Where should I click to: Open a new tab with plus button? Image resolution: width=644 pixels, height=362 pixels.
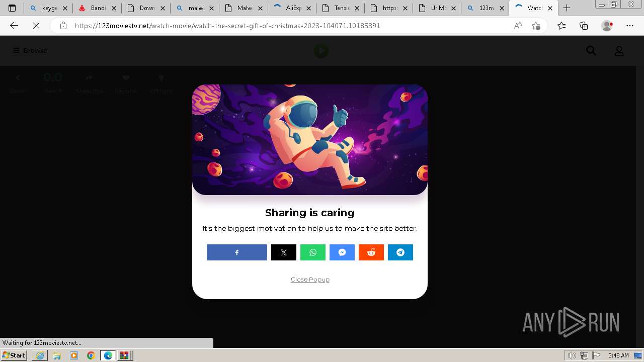[x=567, y=8]
